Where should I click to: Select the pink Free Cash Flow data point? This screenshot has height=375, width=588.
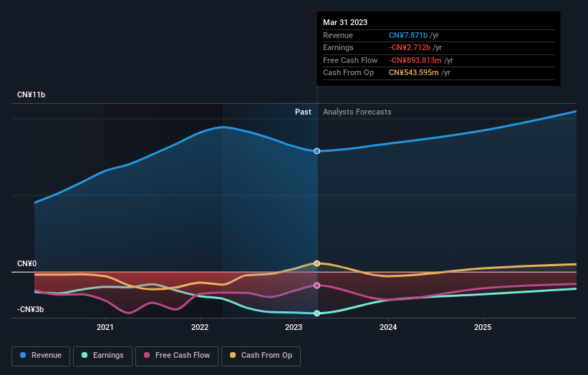(317, 286)
